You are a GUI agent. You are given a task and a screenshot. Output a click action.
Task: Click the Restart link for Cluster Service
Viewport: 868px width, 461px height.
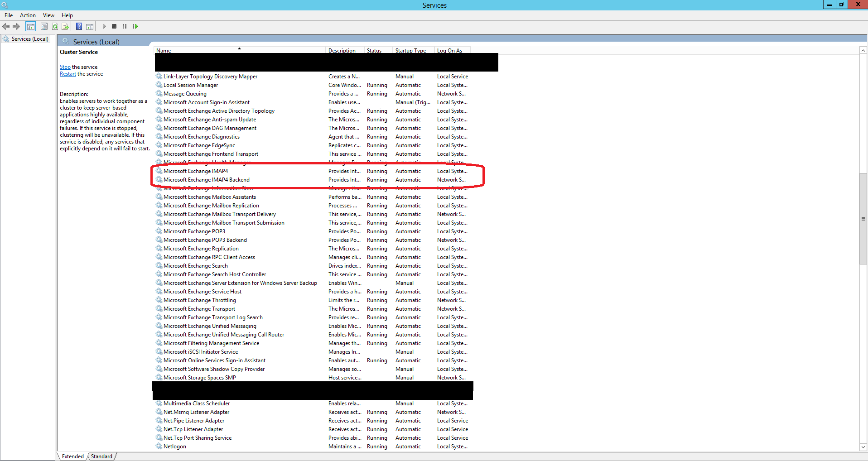68,74
